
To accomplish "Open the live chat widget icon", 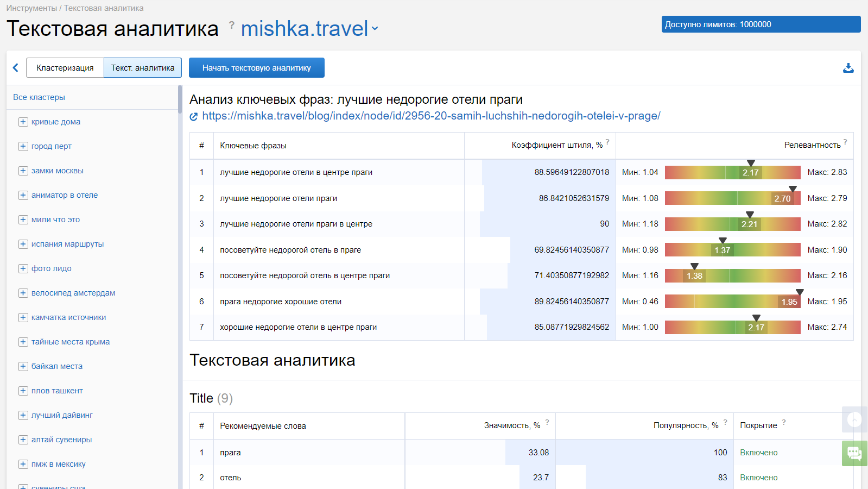I will (854, 453).
